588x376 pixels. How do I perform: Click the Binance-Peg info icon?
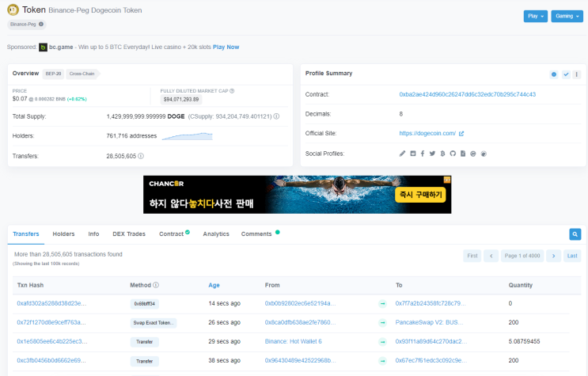(x=41, y=24)
